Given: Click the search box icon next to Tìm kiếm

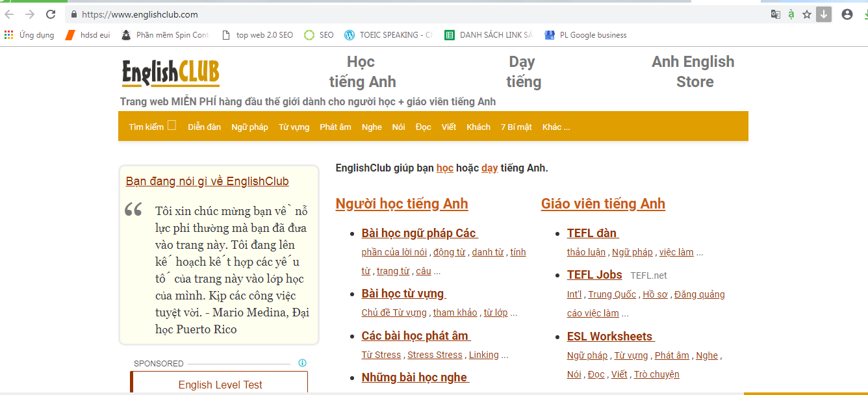Looking at the screenshot, I should [172, 125].
